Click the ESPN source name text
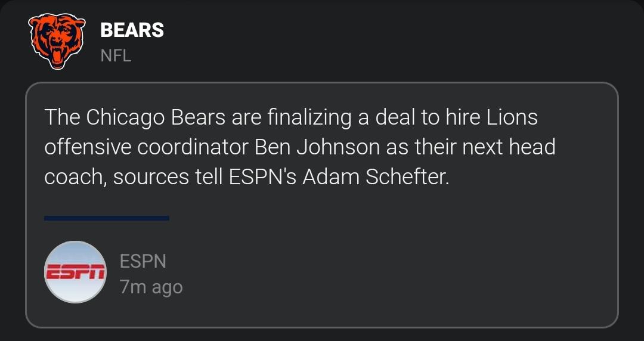The image size is (644, 341). [x=143, y=261]
